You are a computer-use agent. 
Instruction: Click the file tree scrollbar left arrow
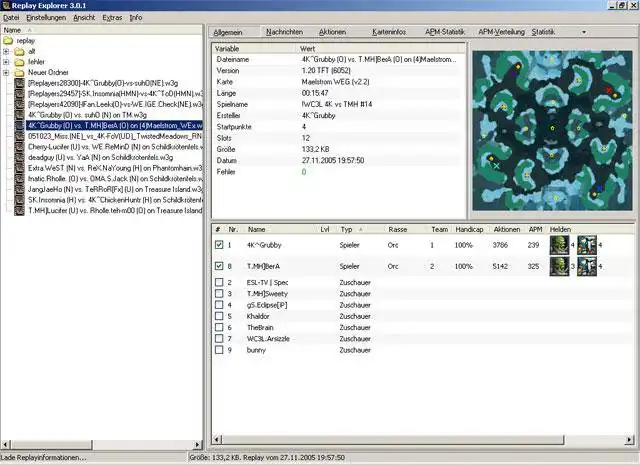pyautogui.click(x=5, y=444)
